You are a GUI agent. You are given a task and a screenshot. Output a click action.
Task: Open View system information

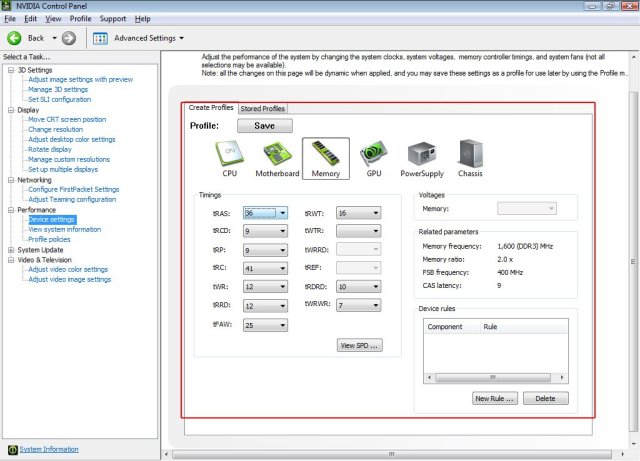click(64, 229)
